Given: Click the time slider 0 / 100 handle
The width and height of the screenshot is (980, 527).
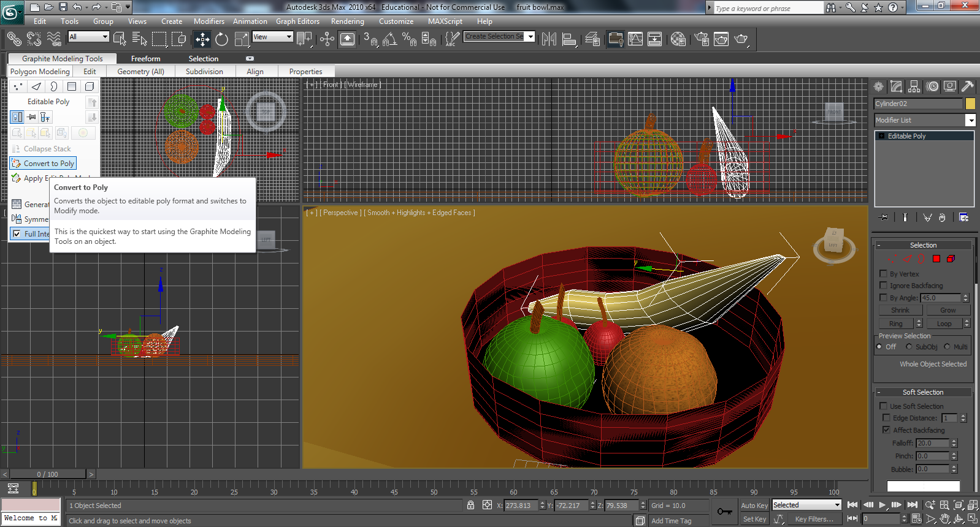Looking at the screenshot, I should point(48,474).
